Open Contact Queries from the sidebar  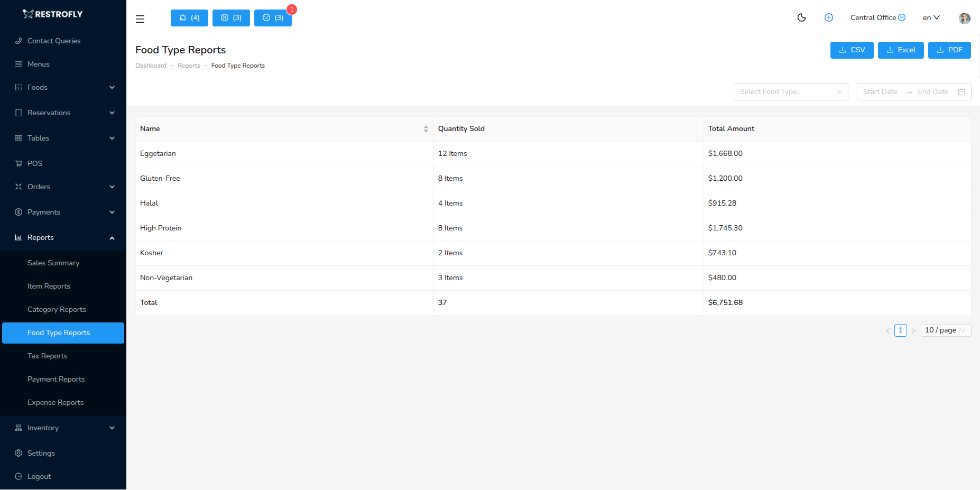(x=54, y=41)
